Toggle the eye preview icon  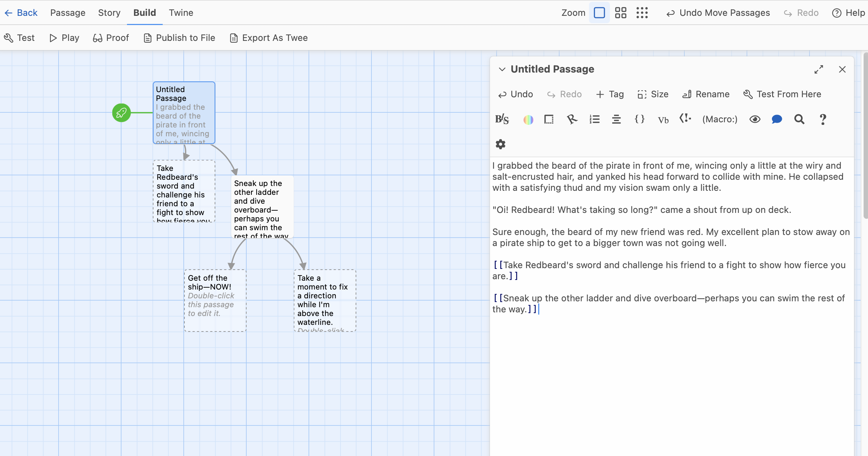click(x=755, y=119)
